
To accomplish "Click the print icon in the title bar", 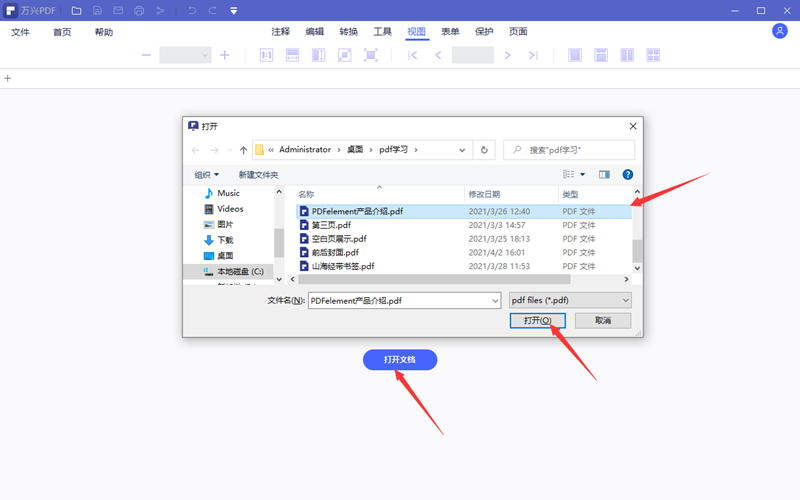I will click(x=139, y=11).
